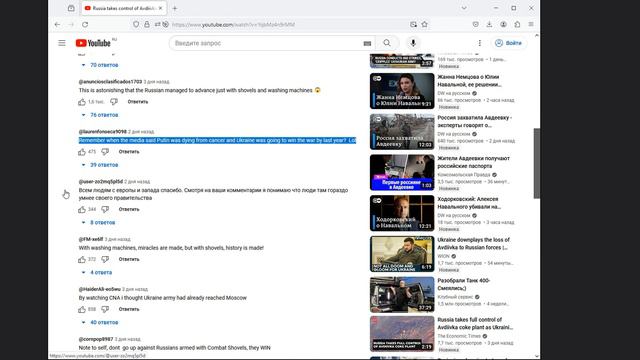Start voice search with the microphone icon

point(413,43)
